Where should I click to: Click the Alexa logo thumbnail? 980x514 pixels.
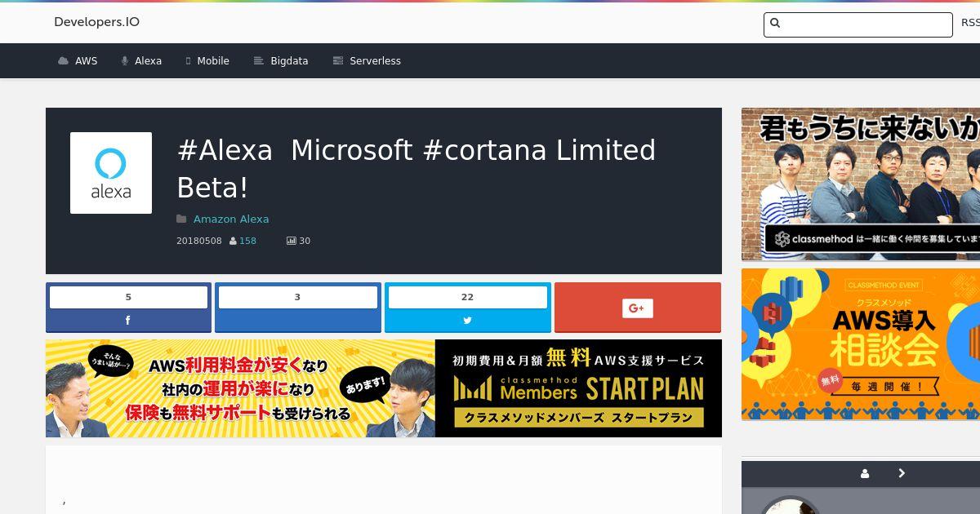[x=111, y=173]
